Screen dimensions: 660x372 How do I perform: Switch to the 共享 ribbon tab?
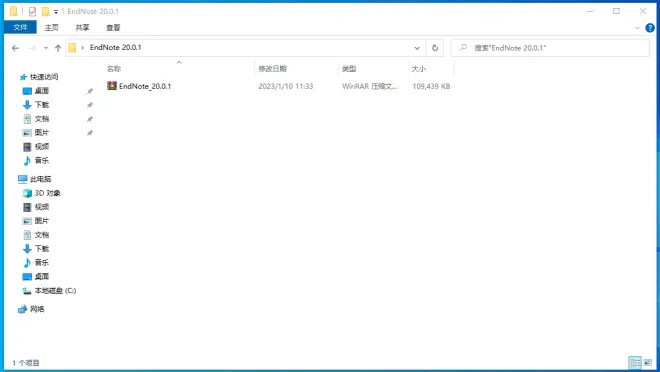click(x=82, y=27)
